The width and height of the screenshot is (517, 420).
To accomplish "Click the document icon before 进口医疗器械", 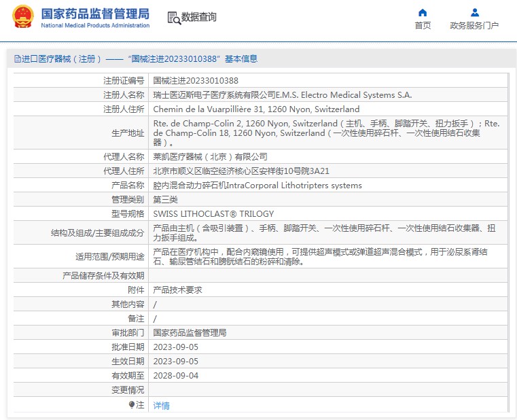I will point(18,59).
